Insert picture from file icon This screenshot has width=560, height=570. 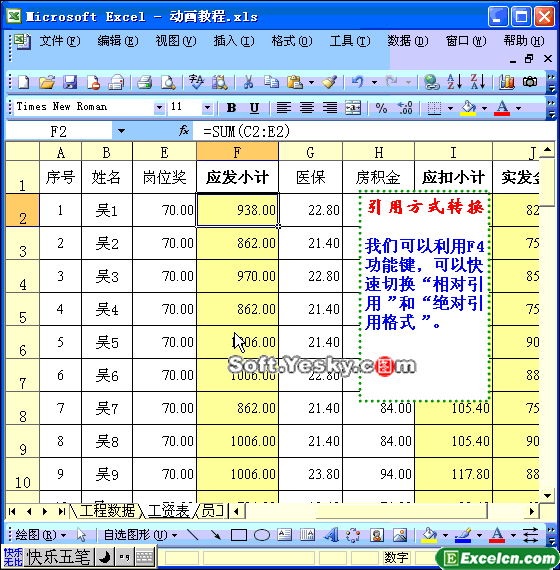[400, 535]
